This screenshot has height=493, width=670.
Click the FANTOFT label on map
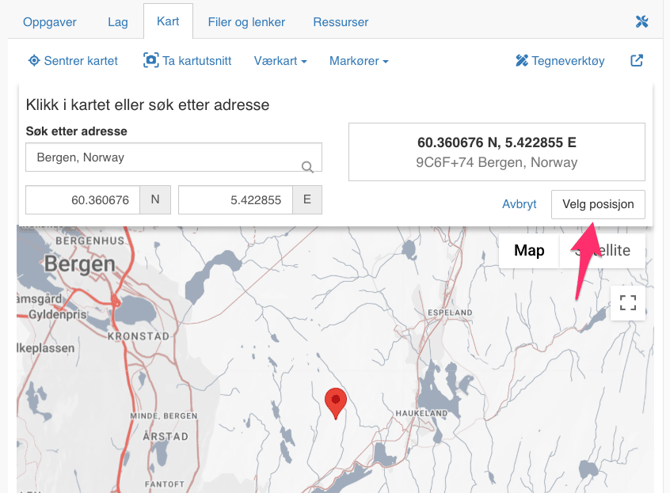(165, 484)
